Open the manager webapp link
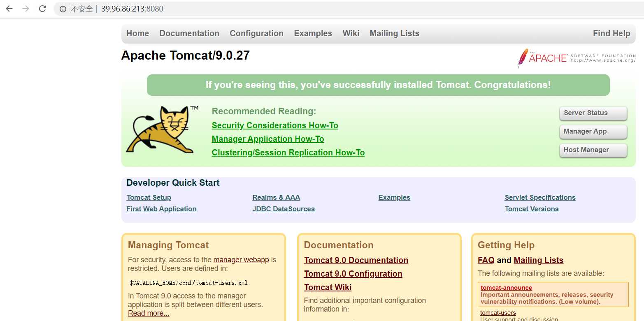The image size is (644, 321). (241, 260)
